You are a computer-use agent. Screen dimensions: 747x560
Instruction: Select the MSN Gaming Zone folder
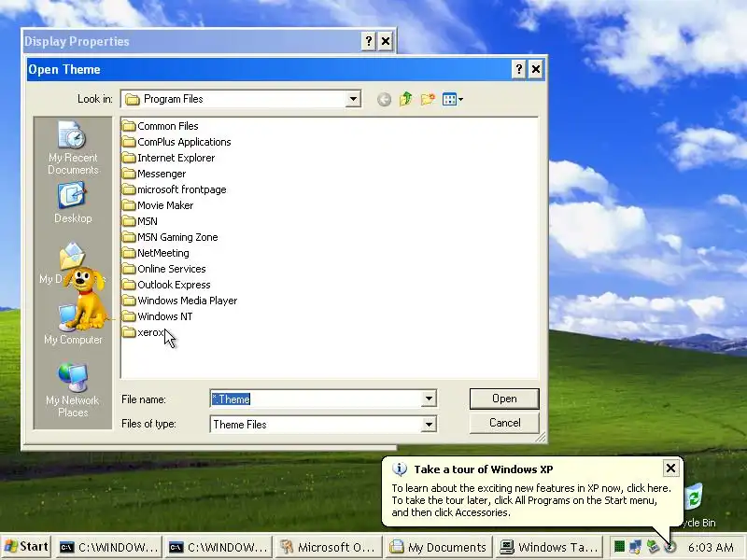[x=170, y=237]
